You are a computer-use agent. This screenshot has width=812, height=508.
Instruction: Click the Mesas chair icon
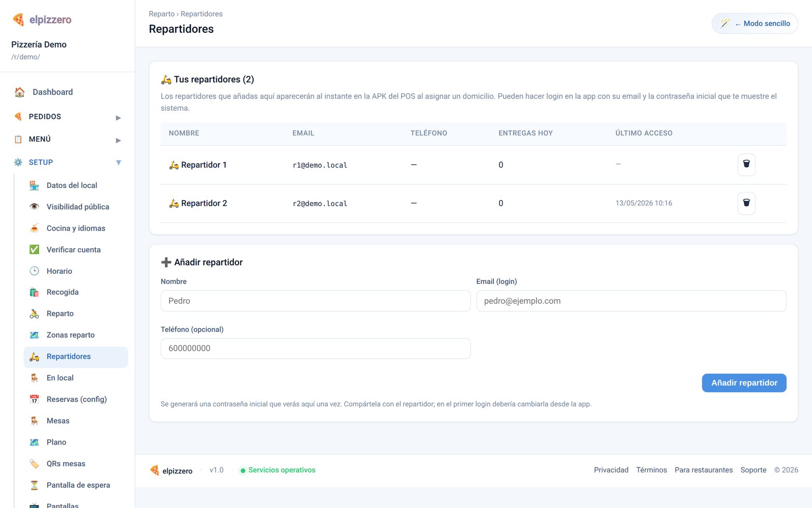coord(34,421)
